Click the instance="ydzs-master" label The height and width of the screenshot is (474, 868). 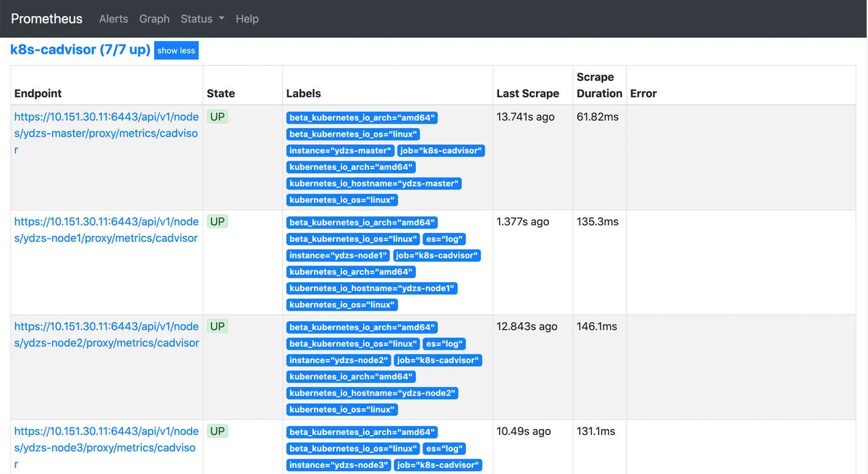tap(341, 151)
